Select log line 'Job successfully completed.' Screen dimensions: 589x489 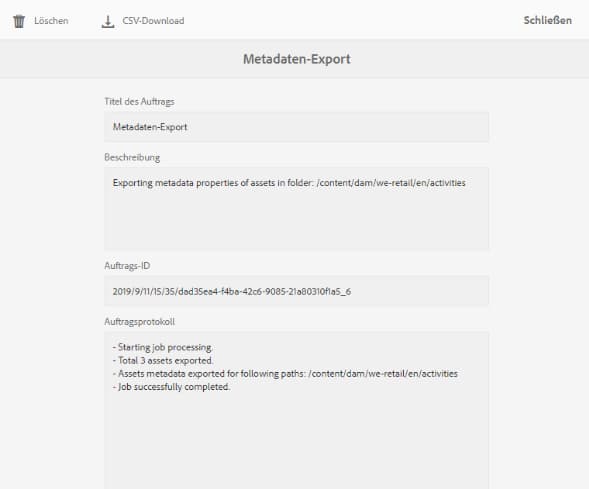tap(171, 387)
